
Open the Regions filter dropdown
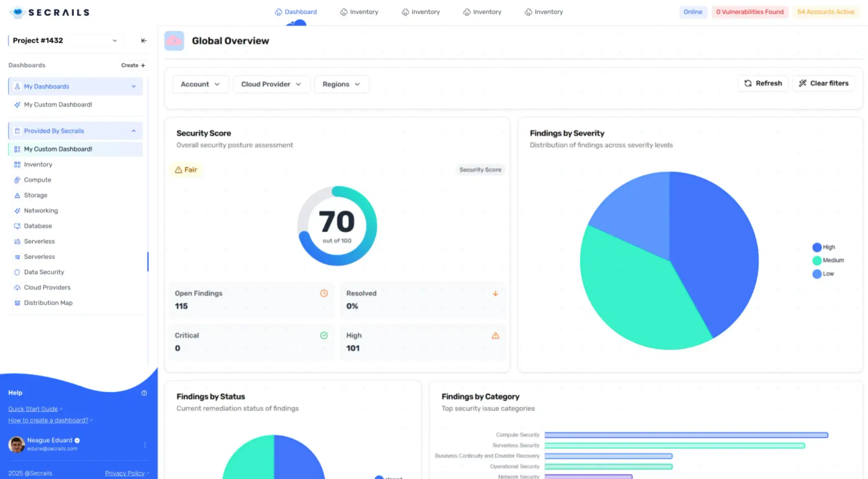(x=342, y=84)
